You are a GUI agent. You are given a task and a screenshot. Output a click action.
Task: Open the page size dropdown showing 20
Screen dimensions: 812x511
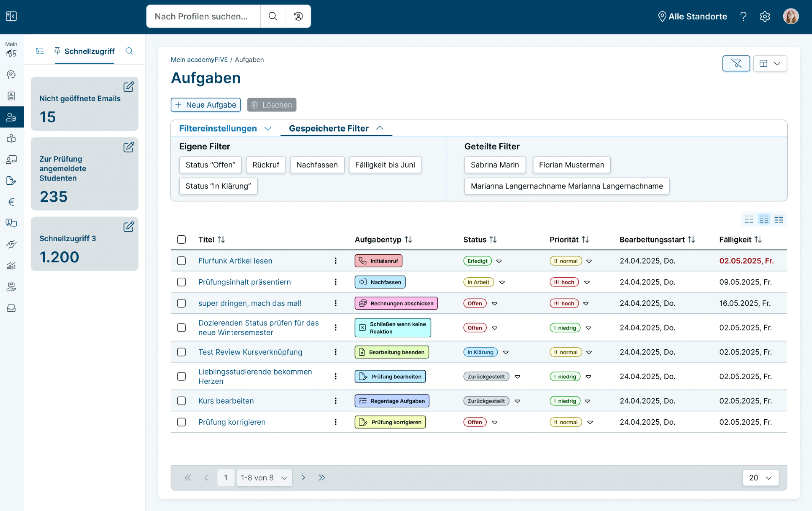[x=760, y=477]
